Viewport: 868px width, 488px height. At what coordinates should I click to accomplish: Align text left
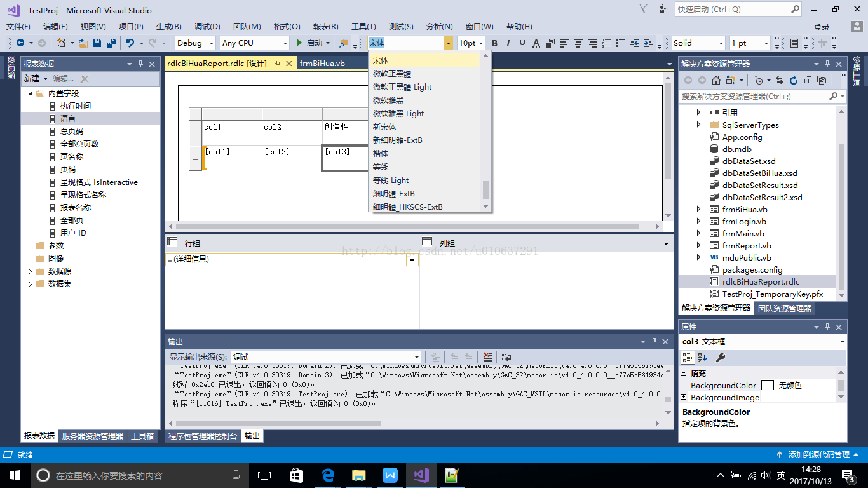[x=564, y=43]
